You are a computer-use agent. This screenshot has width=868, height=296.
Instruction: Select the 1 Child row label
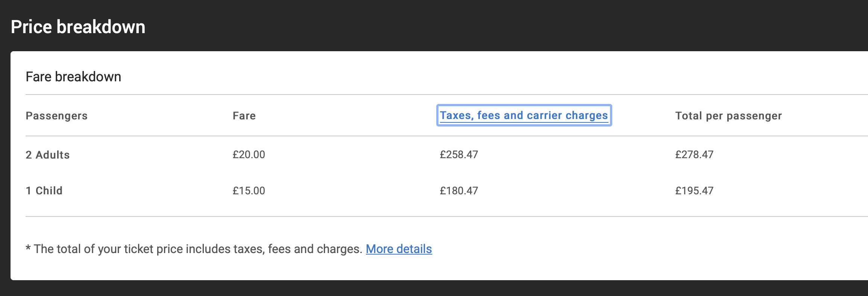click(x=44, y=191)
